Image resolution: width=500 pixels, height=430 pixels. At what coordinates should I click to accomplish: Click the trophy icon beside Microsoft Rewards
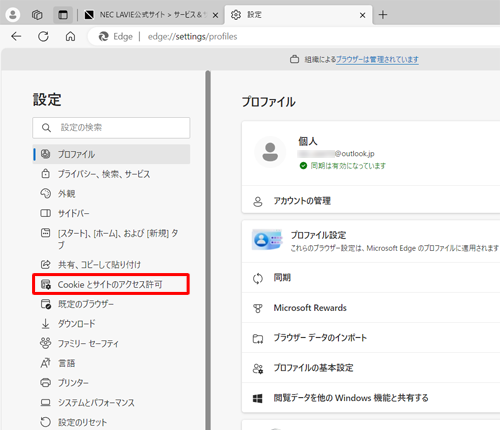coord(258,308)
